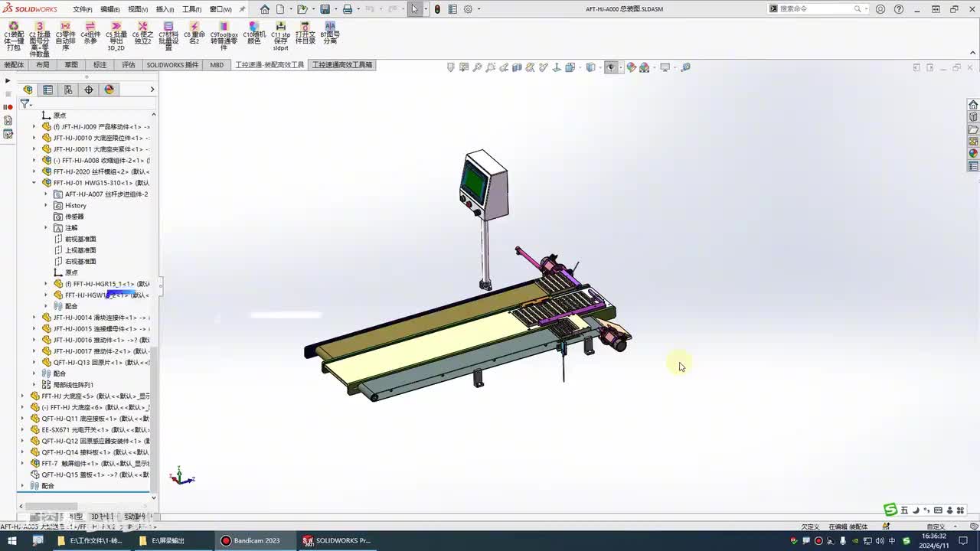Switch to the SOLIDWORKS 插件 tab
The height and width of the screenshot is (551, 980).
[x=172, y=65]
